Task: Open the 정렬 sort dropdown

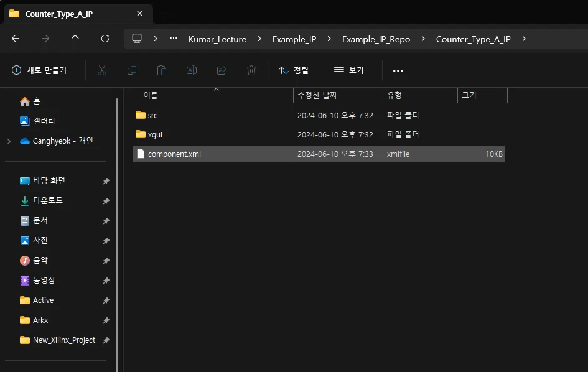Action: pos(293,70)
